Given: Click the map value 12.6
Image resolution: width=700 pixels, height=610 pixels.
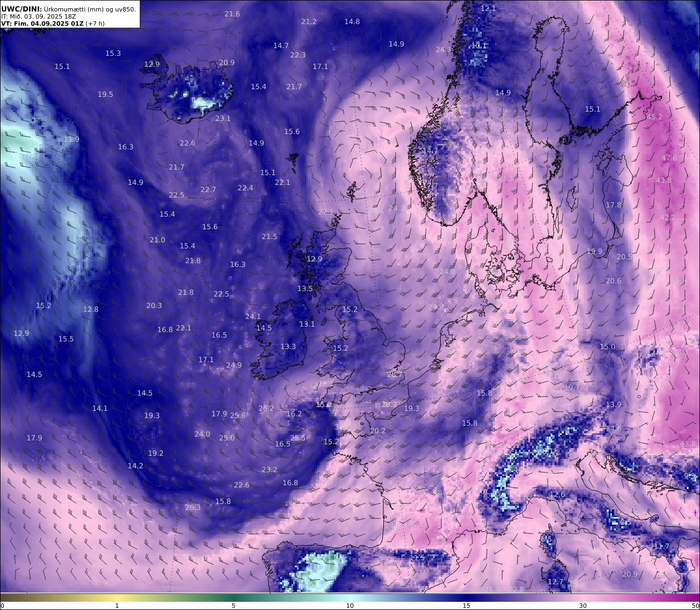Looking at the screenshot, I should 557,494.
